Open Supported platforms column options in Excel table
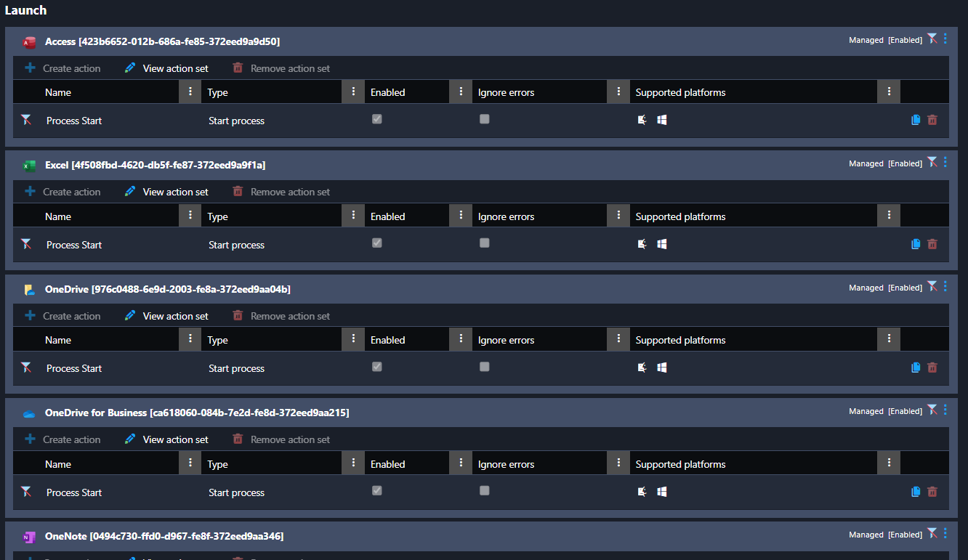 click(889, 216)
